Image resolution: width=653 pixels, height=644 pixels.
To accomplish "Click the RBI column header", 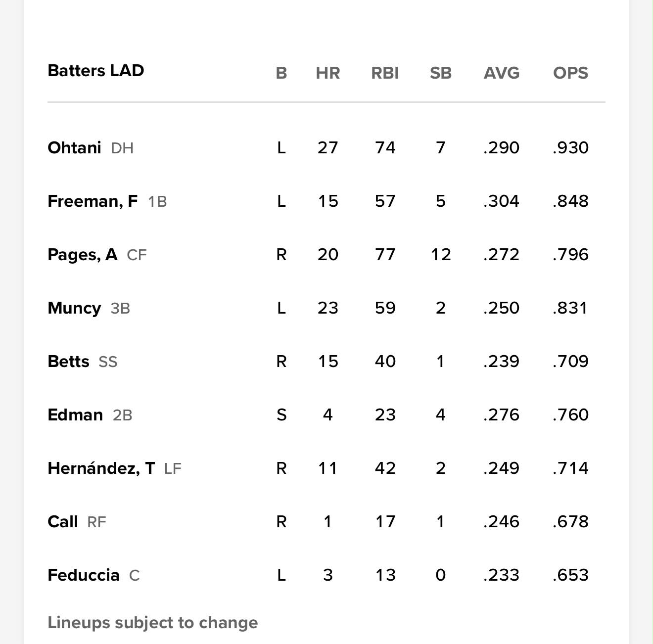I will tap(385, 73).
